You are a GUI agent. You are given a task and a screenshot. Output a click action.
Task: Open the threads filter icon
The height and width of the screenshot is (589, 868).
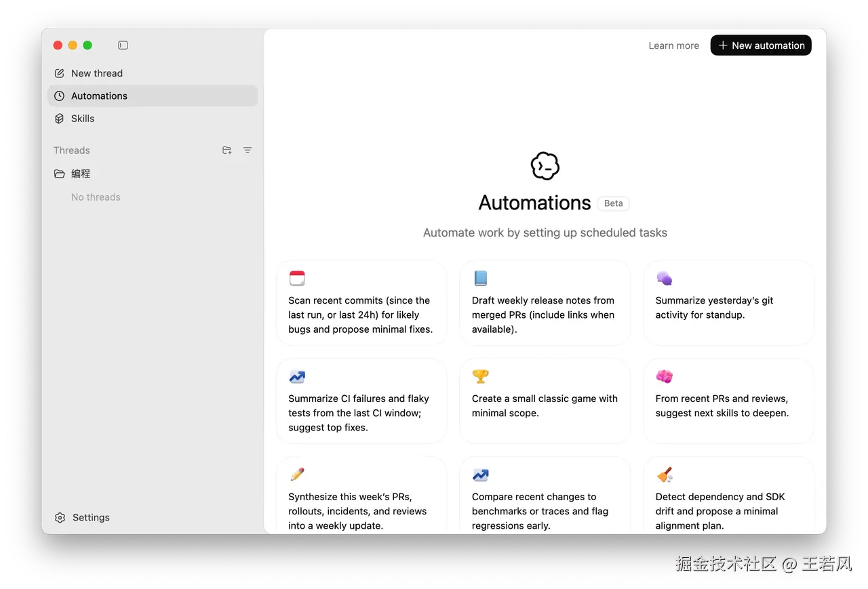[x=248, y=150]
